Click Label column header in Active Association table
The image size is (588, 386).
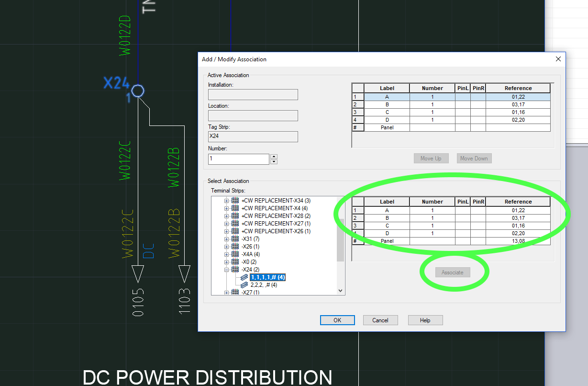(x=387, y=88)
